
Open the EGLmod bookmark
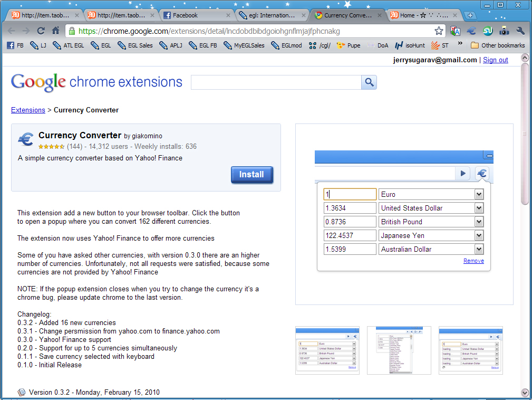click(286, 45)
